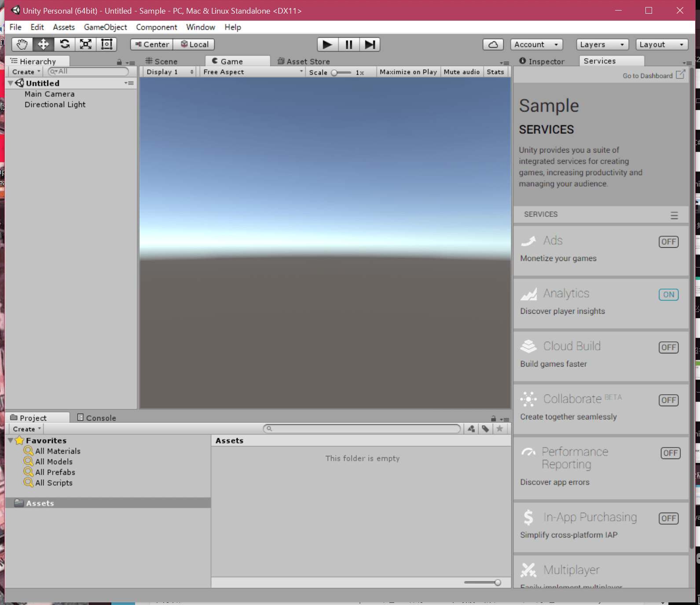Screen dimensions: 700x605
Task: Click the Go to Dashboard external icon
Action: (680, 74)
